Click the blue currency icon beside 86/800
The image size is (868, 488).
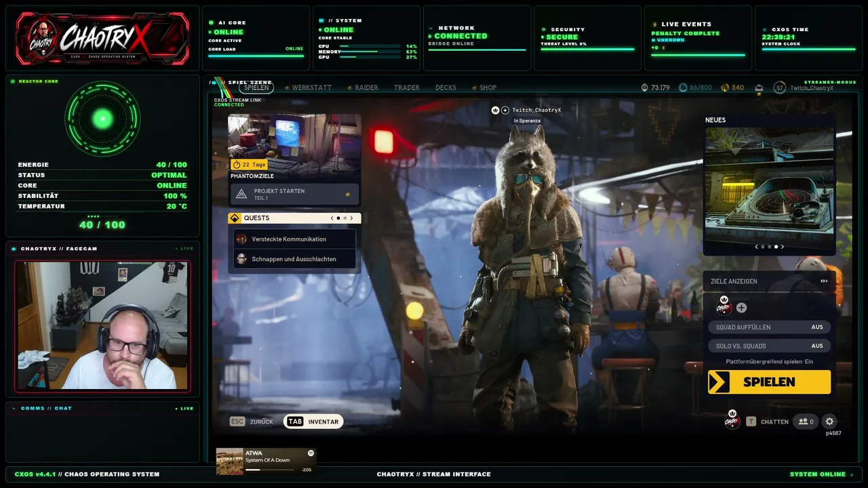(x=683, y=87)
